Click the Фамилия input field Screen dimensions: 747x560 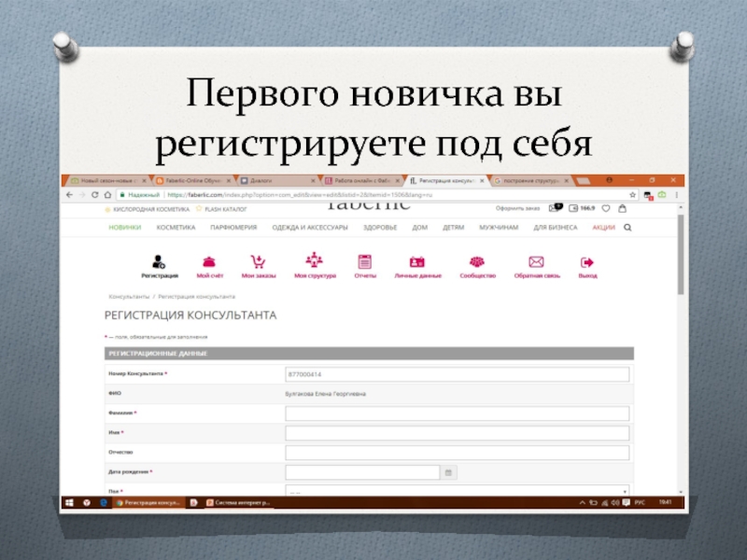[x=457, y=413]
